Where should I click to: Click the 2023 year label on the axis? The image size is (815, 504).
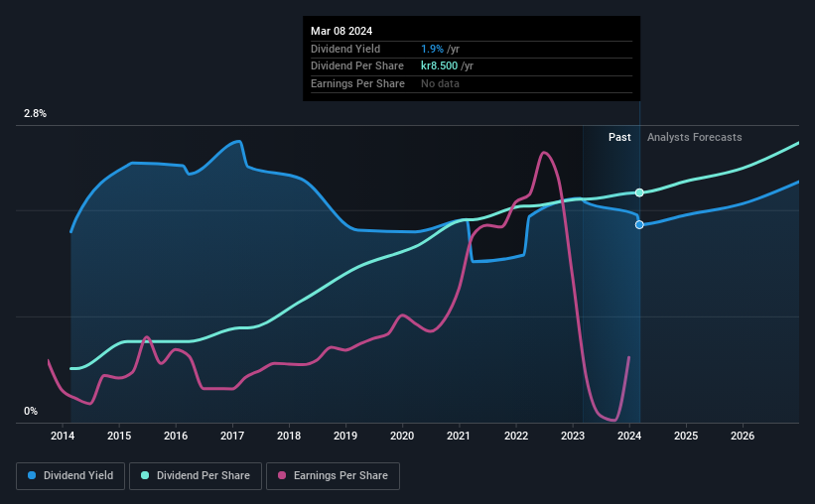coord(573,436)
